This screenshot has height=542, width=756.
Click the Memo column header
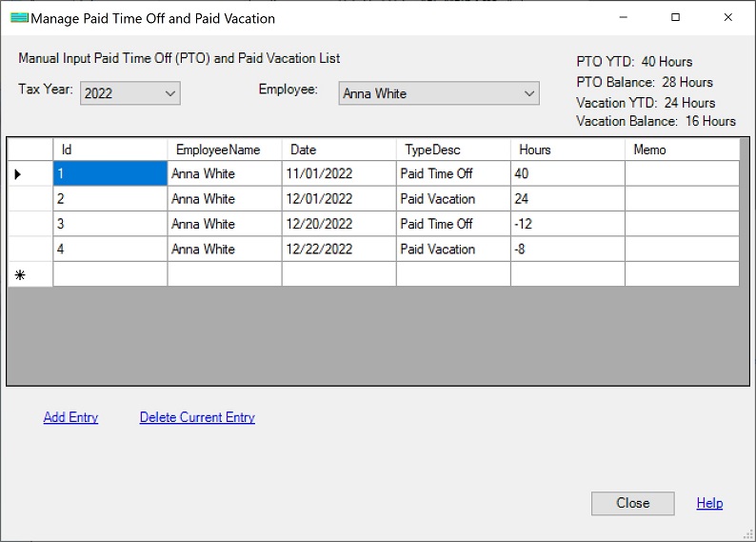pyautogui.click(x=681, y=150)
